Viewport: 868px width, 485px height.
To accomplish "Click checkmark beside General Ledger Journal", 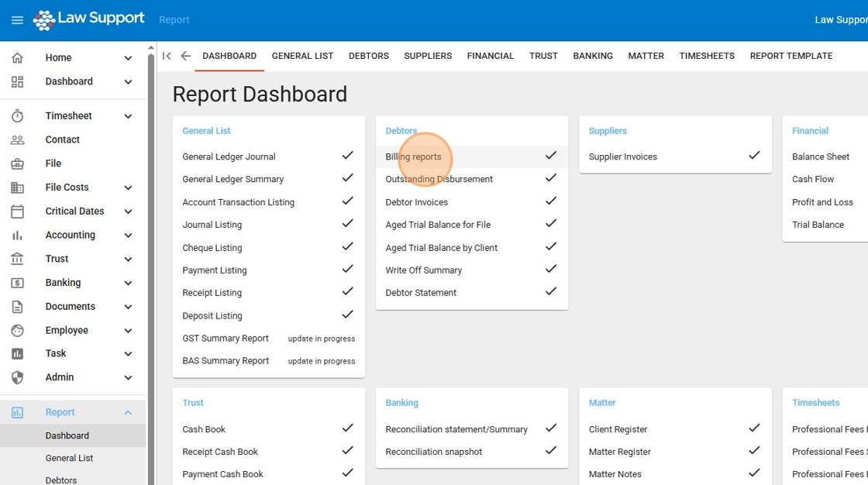I will pyautogui.click(x=348, y=156).
